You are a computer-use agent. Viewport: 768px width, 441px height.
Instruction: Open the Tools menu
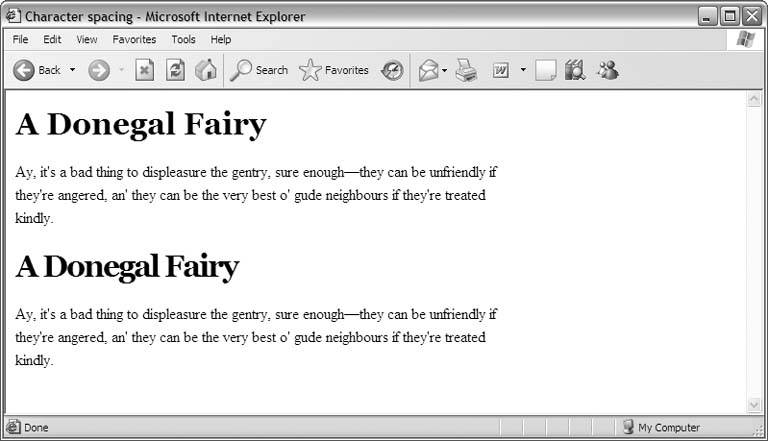183,40
